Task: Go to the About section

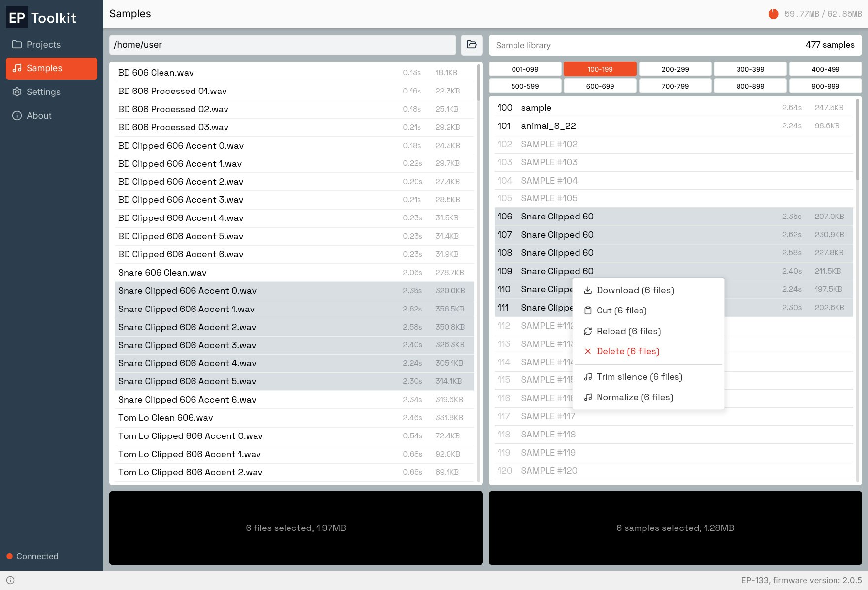Action: tap(52, 116)
